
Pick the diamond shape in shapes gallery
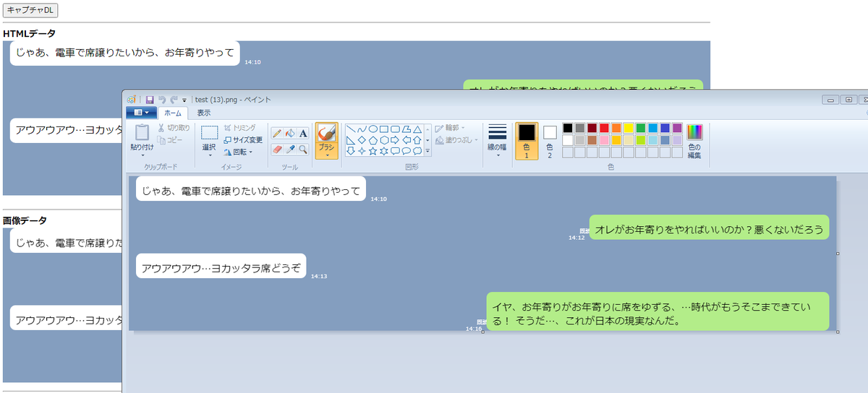362,139
